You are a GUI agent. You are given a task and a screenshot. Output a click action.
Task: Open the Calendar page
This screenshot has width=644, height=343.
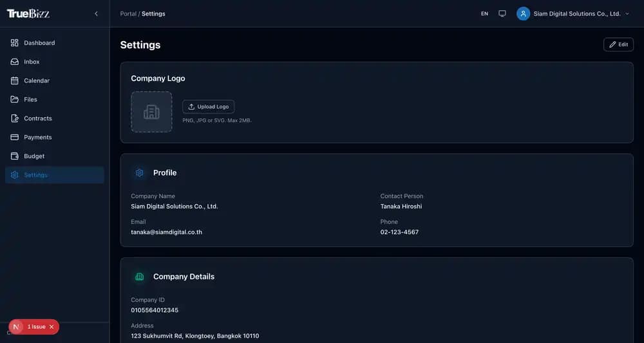point(55,80)
